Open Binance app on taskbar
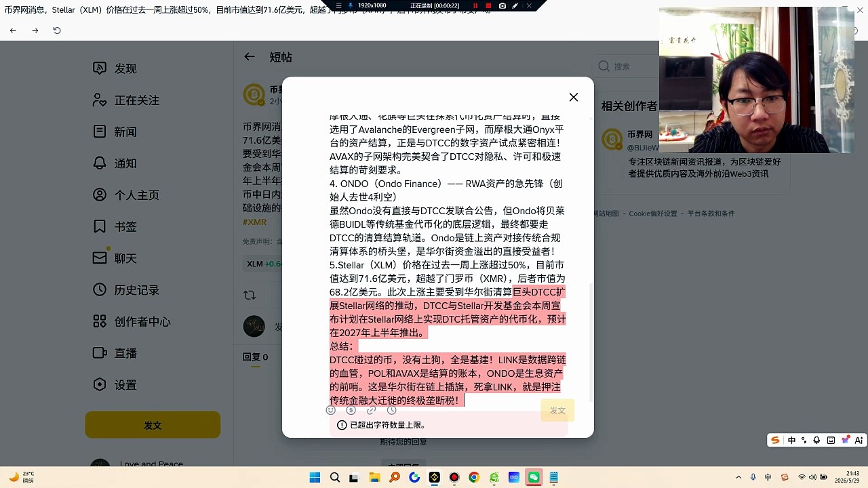The image size is (868, 488). point(434,478)
